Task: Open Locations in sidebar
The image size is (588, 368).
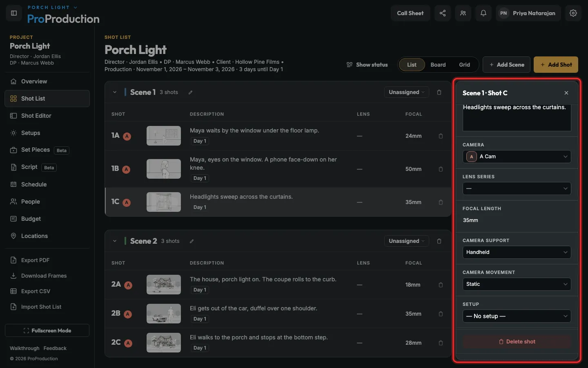Action: [47, 236]
